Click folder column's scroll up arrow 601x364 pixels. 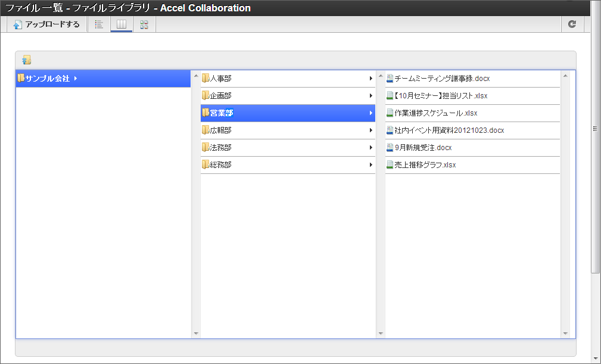pyautogui.click(x=381, y=76)
